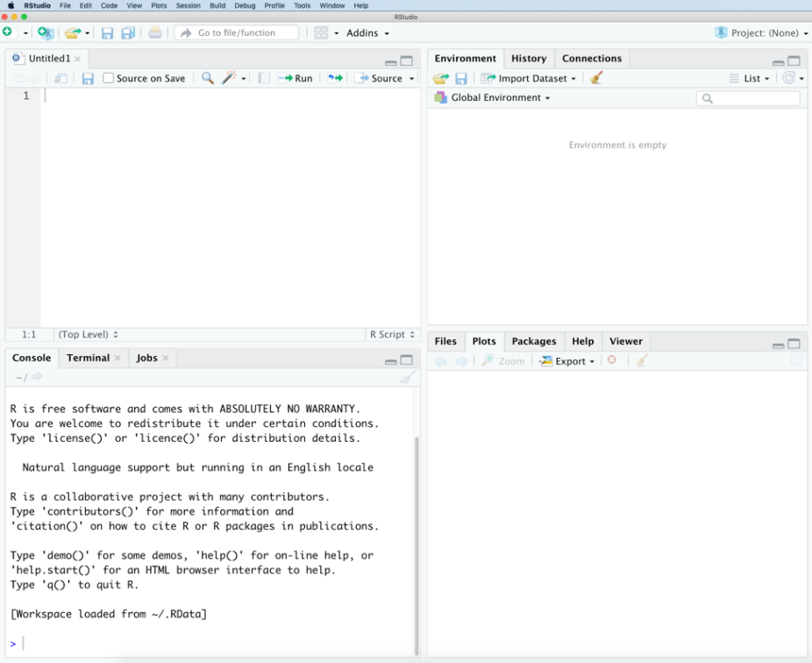812x663 pixels.
Task: Open the Debug menu
Action: (x=245, y=5)
